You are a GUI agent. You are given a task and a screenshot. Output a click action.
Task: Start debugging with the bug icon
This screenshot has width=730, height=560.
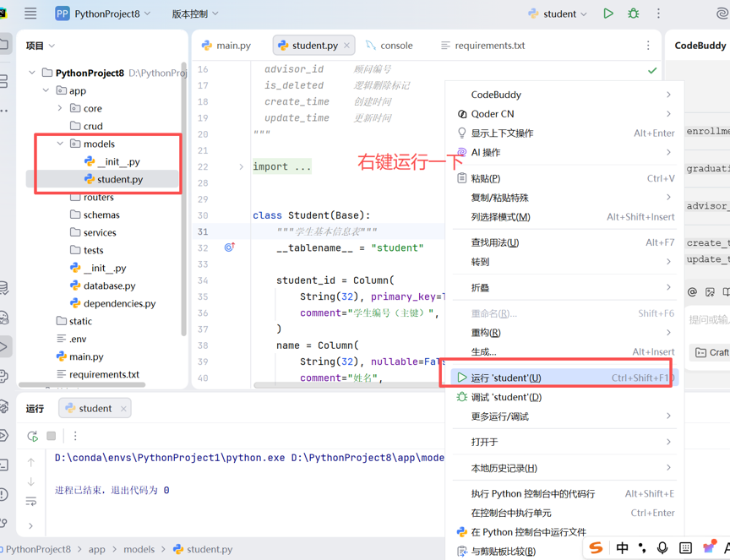point(633,14)
